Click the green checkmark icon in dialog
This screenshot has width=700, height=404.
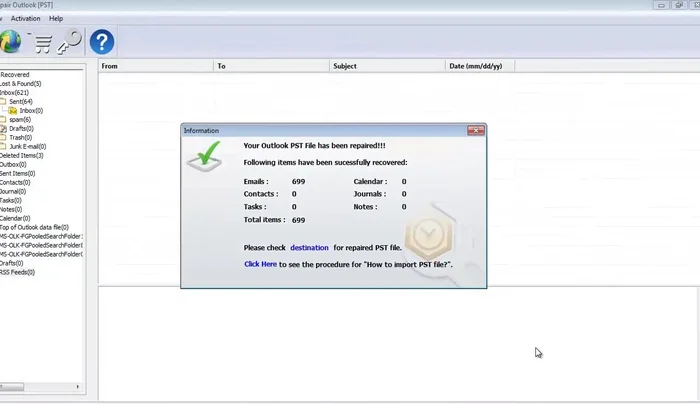205,156
